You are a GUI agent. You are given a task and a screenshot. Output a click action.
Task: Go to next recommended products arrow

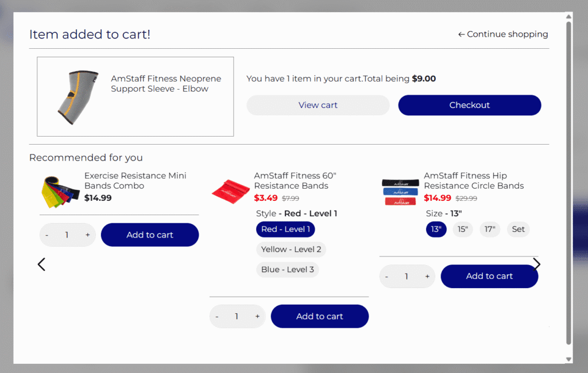pos(537,265)
